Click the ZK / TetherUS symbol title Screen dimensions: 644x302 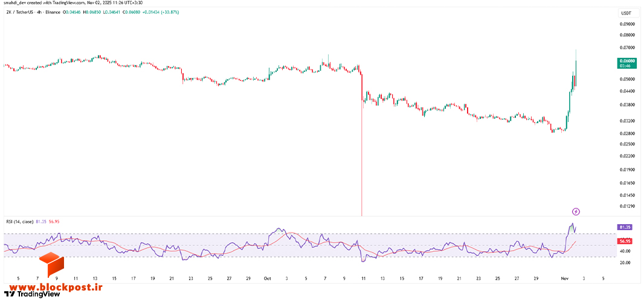click(x=21, y=12)
